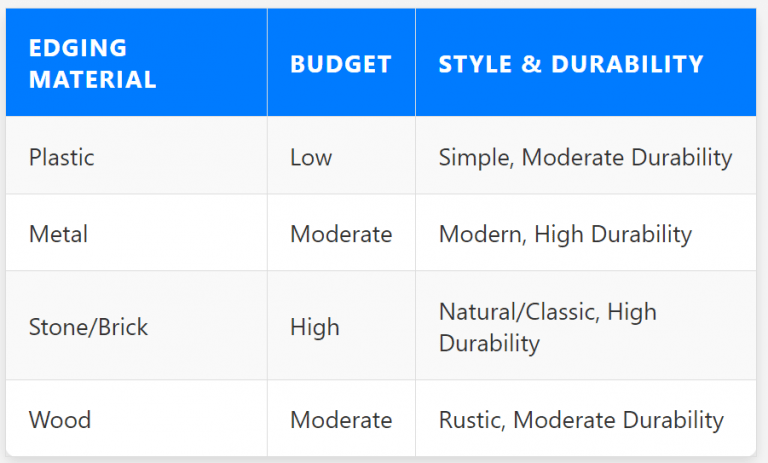
Task: Click the Moderate budget cell in Wood row
Action: (x=341, y=420)
